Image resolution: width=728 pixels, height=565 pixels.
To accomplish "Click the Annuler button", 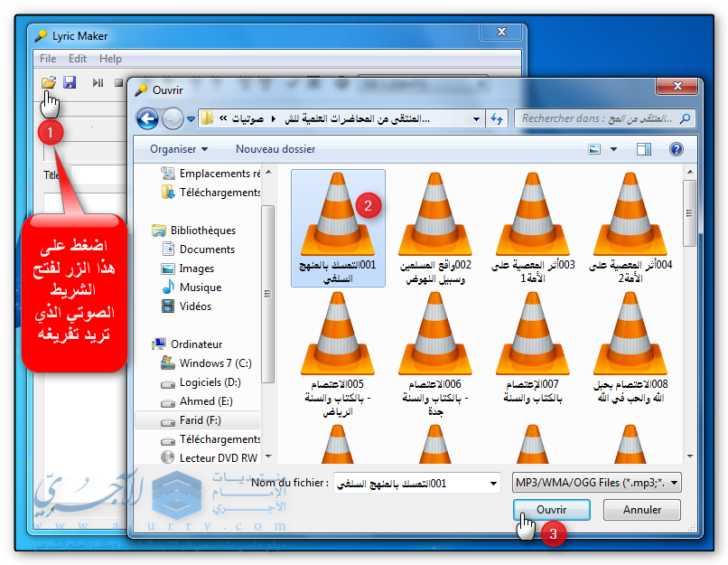I will [642, 510].
